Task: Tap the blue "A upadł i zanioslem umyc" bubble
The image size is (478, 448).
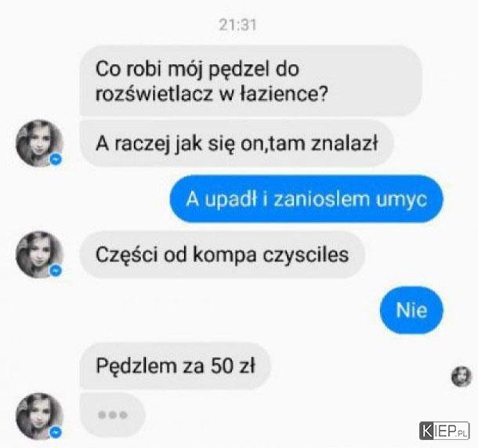Action: (x=306, y=199)
